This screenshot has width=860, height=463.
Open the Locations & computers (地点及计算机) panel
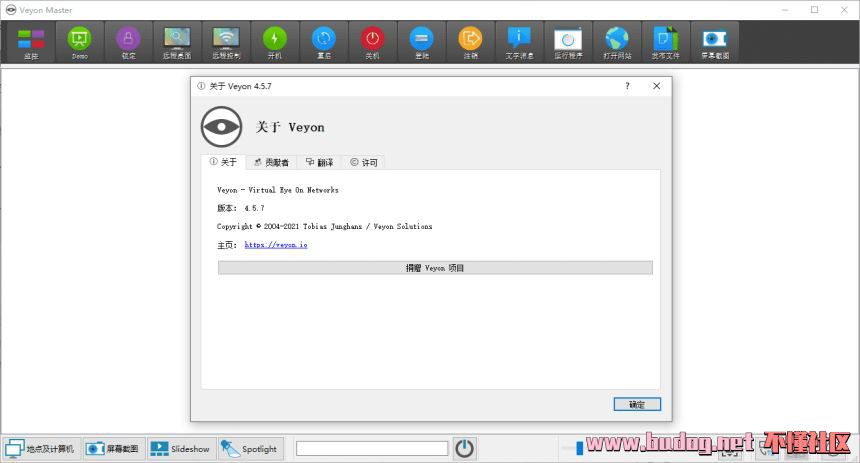point(42,449)
